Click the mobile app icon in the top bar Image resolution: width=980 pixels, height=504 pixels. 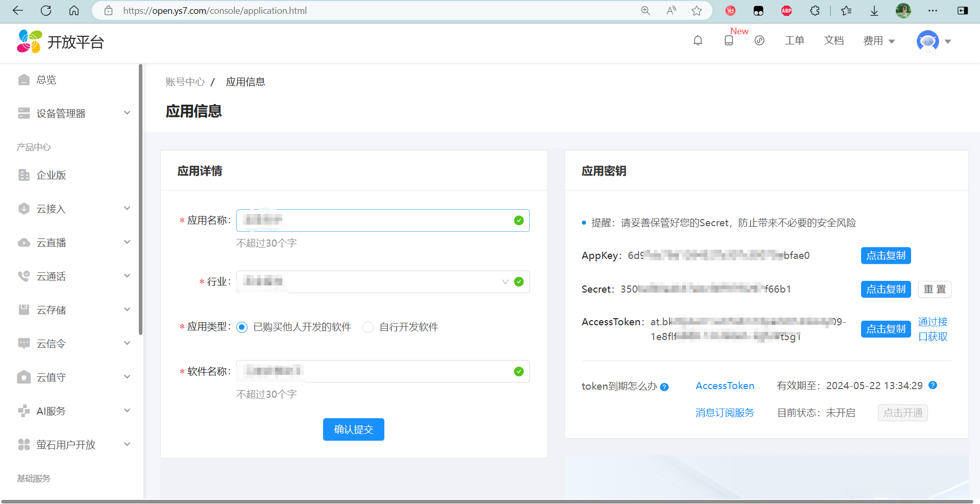728,40
